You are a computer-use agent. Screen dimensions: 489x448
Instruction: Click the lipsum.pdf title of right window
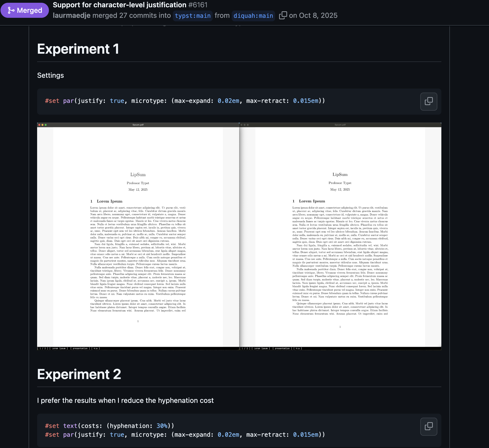[340, 125]
